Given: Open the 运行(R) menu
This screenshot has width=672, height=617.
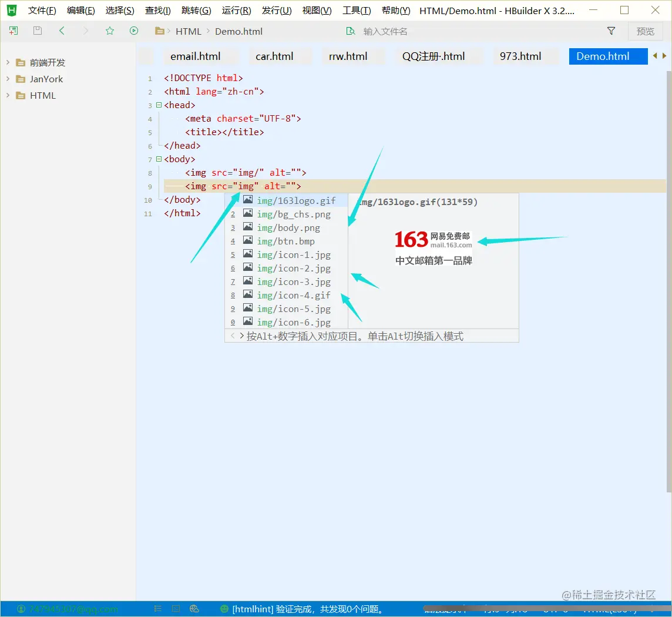Looking at the screenshot, I should (236, 11).
